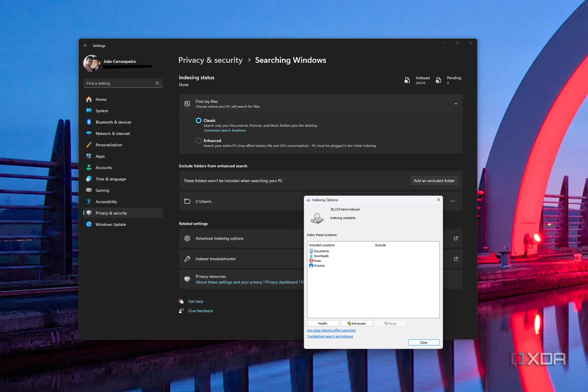Click the Settings back arrow
This screenshot has height=392, width=588.
pos(85,46)
